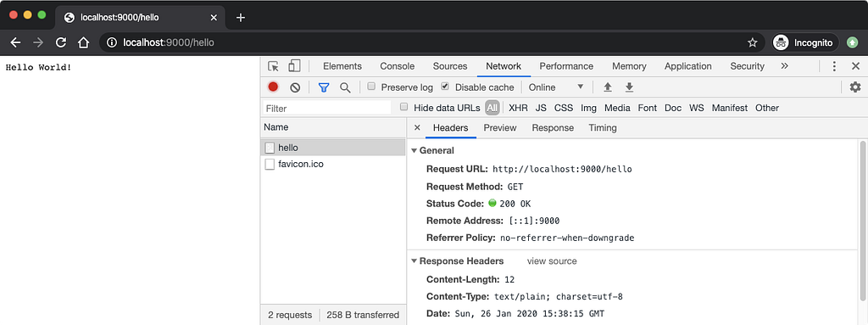Activate the inspect element picker icon
Viewport: 868px width, 325px height.
274,66
